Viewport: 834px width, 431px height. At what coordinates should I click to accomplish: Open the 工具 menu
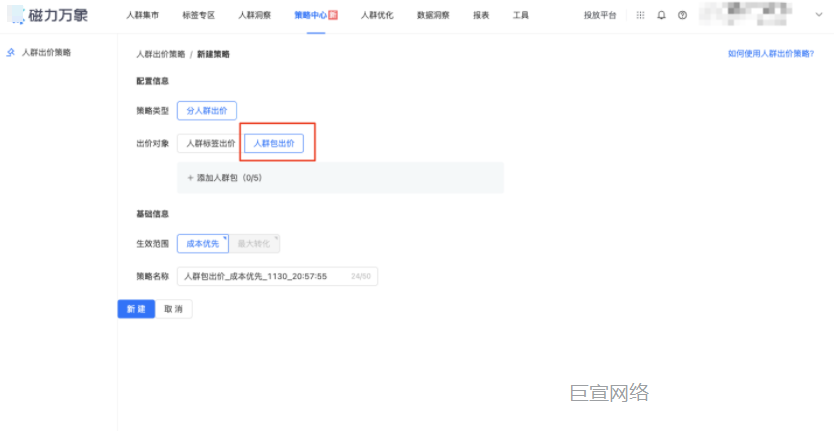[521, 15]
